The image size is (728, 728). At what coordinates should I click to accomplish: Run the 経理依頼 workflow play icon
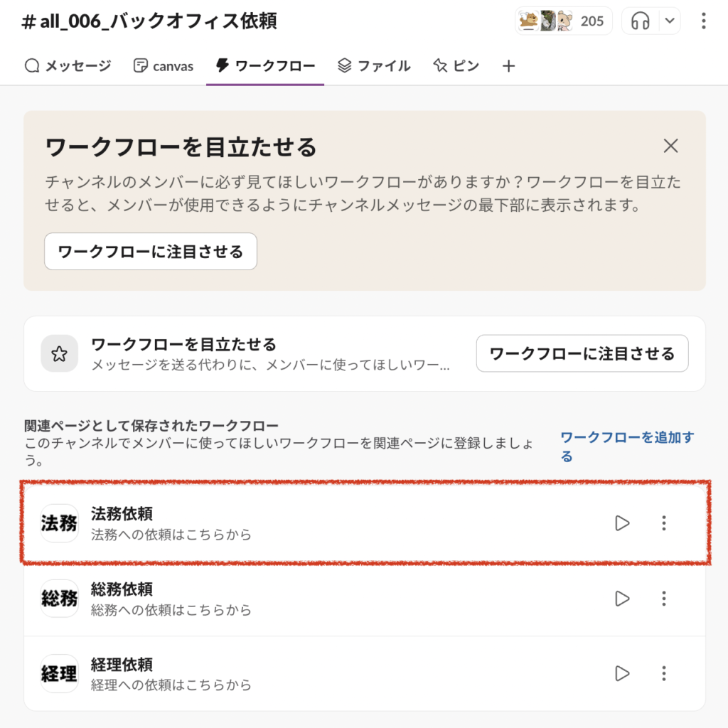[622, 673]
